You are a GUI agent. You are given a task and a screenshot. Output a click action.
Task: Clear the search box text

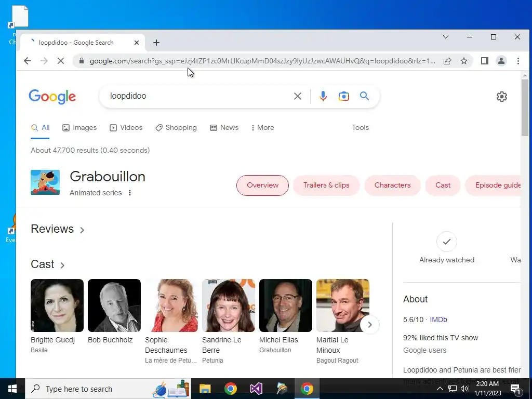298,96
